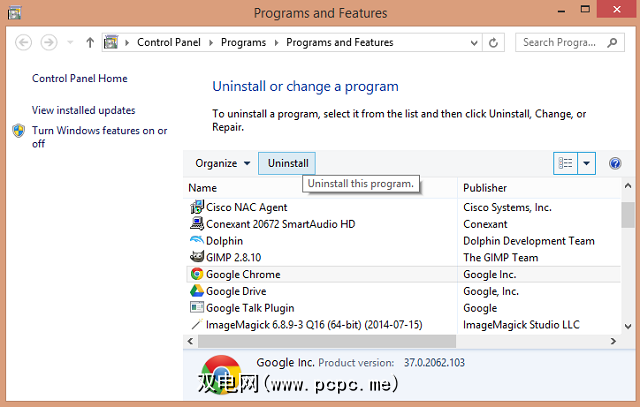Click the window system icon in title bar
Image resolution: width=640 pixels, height=407 pixels.
14,13
